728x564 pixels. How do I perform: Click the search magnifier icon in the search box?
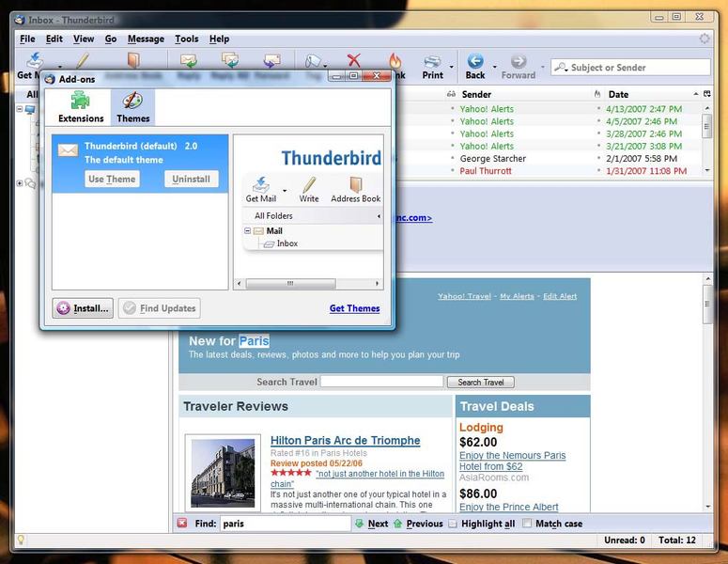coord(561,67)
